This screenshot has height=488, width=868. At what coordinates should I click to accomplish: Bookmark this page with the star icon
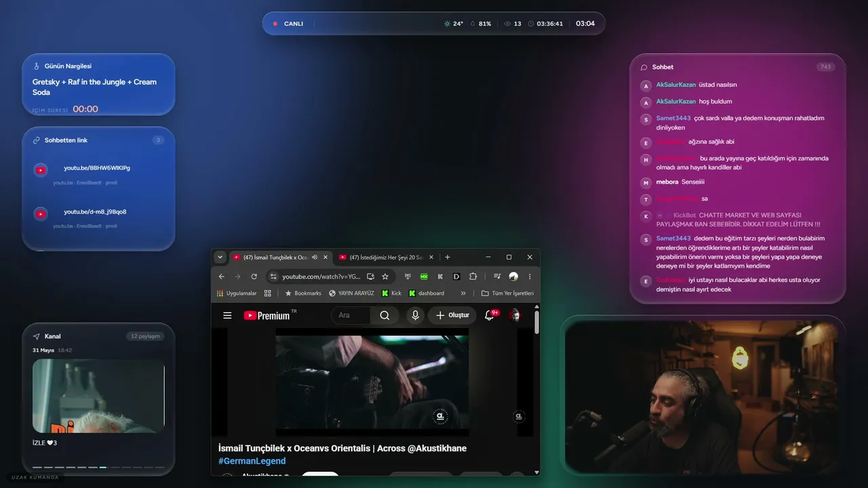coord(385,277)
